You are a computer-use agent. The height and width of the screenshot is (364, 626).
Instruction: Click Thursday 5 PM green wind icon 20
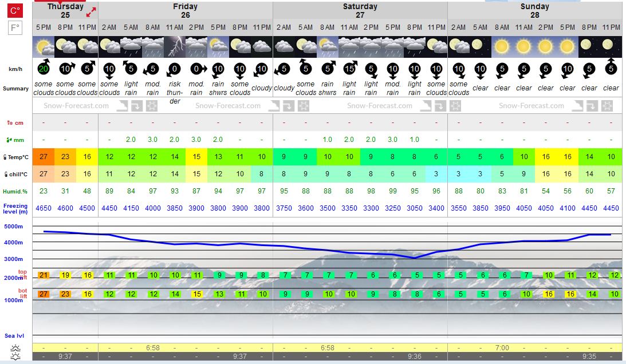coord(44,68)
